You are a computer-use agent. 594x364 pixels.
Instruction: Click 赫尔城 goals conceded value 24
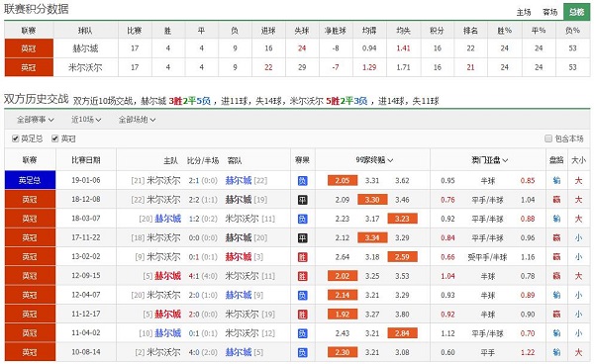(302, 48)
